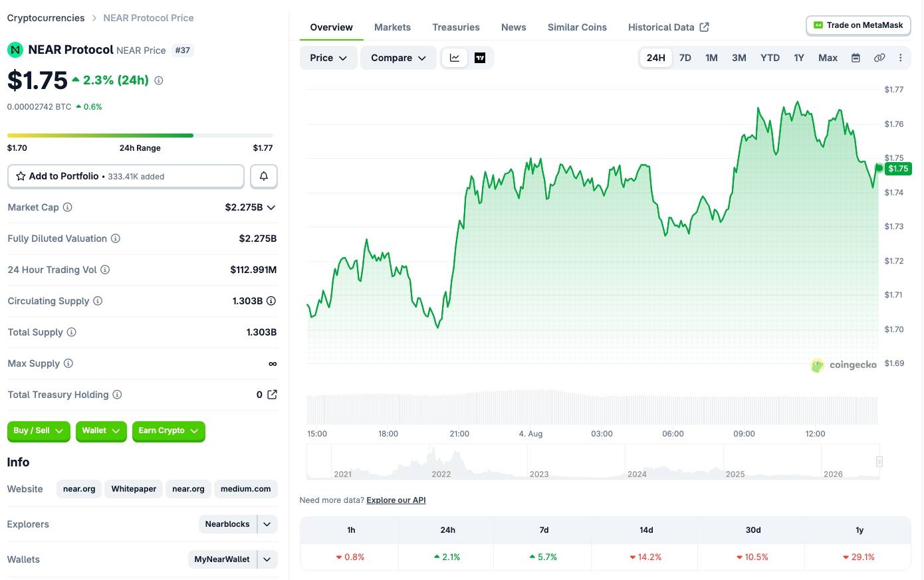924x580 pixels.
Task: Click the $1.75 price tag on chart axis
Action: tap(898, 169)
